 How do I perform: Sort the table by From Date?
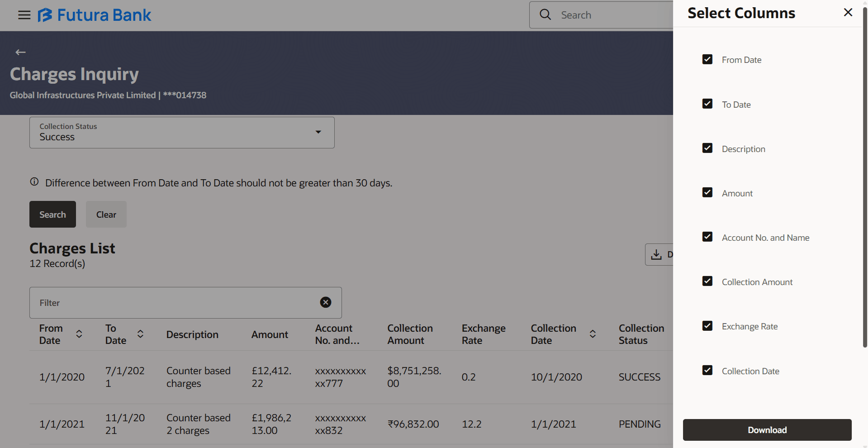(x=79, y=334)
